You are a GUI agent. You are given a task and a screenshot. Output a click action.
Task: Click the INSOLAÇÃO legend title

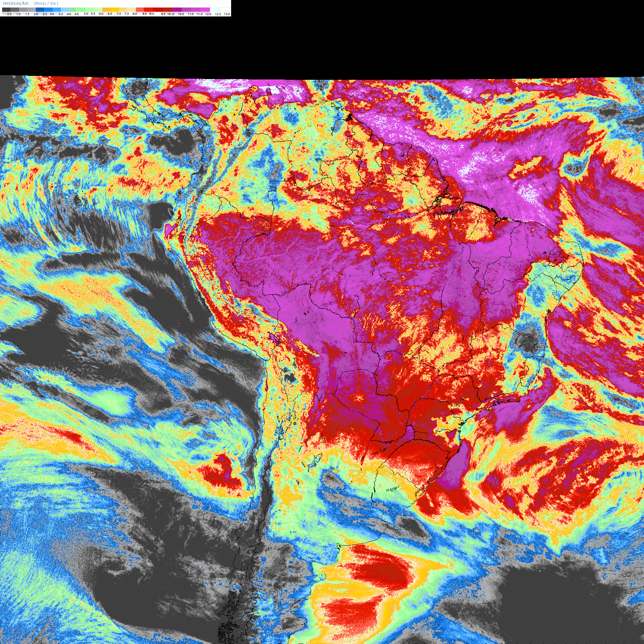click(x=16, y=3)
